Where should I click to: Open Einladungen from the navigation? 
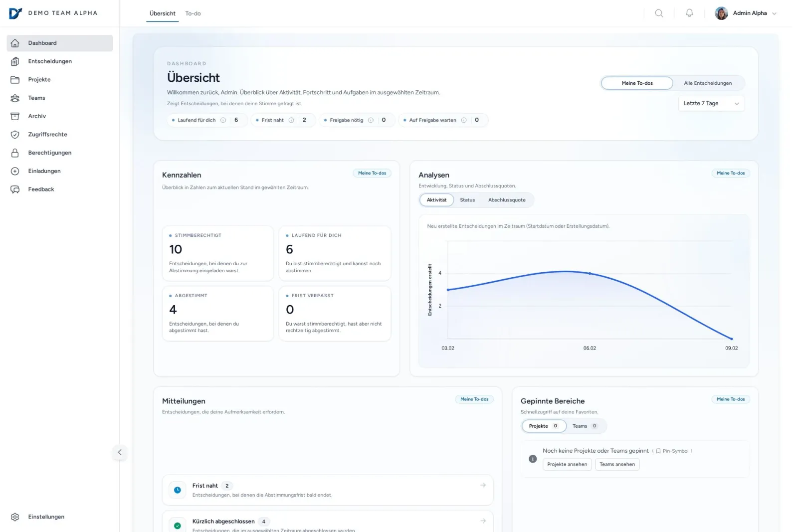tap(44, 171)
